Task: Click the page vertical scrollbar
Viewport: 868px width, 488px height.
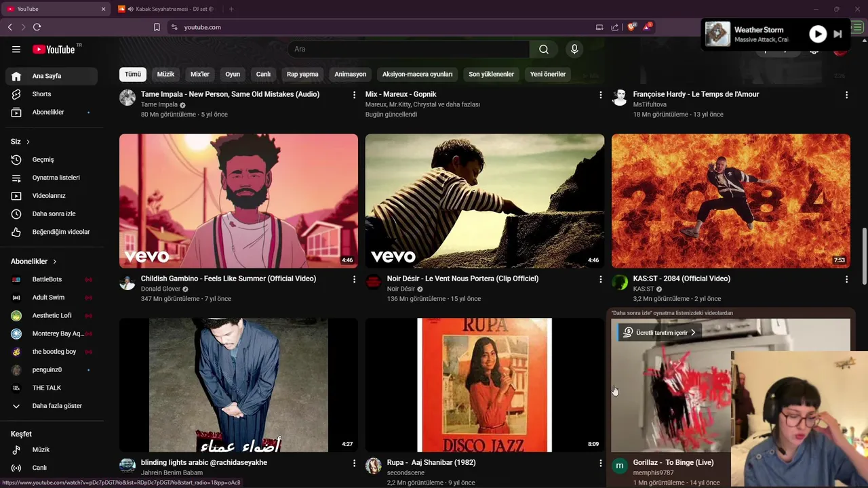Action: coord(864,258)
